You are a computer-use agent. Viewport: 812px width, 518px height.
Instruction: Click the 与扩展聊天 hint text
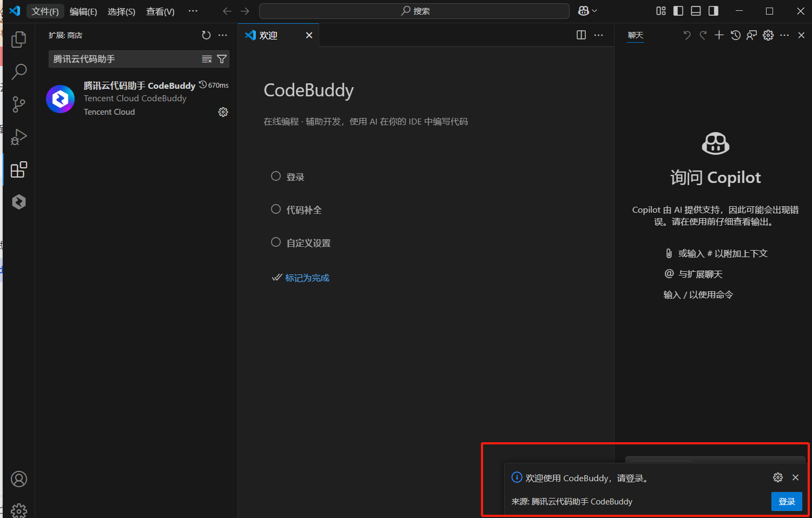coord(701,274)
